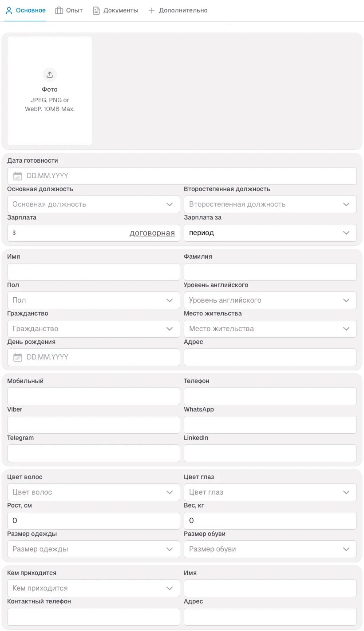Choose hair color via Цвет волос dropdown
Image resolution: width=364 pixels, height=631 pixels.
click(94, 492)
